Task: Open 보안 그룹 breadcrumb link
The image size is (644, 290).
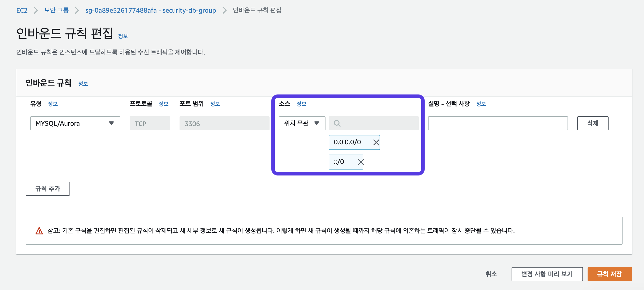Action: click(56, 10)
